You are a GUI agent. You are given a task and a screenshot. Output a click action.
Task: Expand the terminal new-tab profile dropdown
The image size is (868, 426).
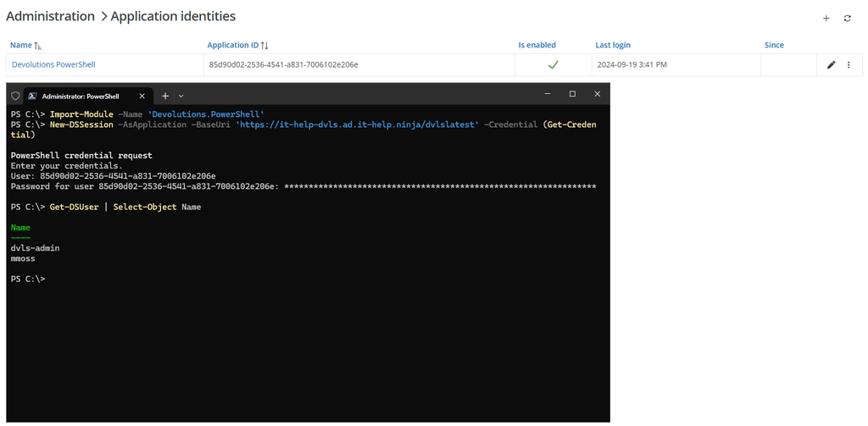[181, 96]
